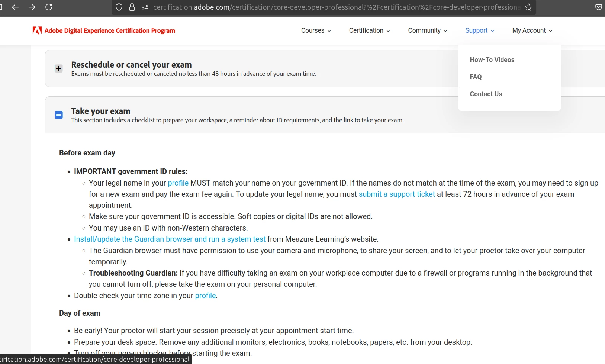Click the Adobe logo icon

click(x=37, y=30)
